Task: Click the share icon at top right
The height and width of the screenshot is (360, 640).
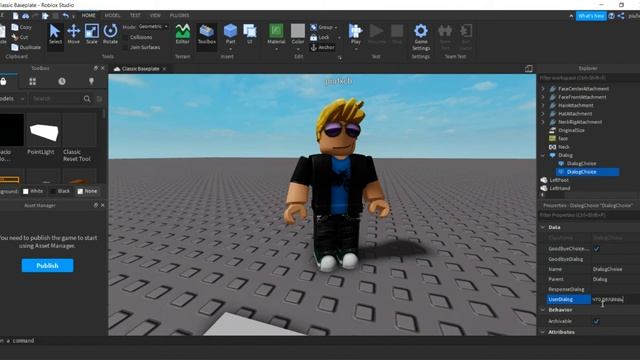Action: click(x=621, y=16)
